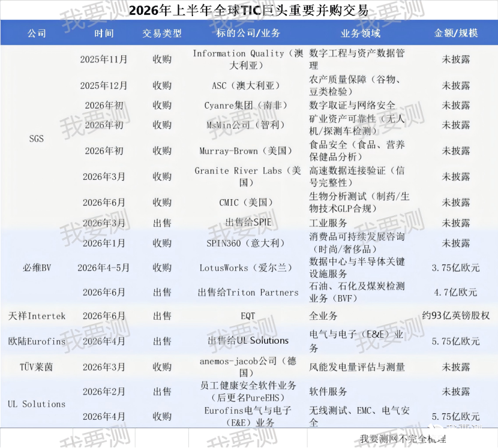This screenshot has width=498, height=448.
Task: Select the 数据中心与半导体关键设施服务 cell
Action: pos(357,267)
